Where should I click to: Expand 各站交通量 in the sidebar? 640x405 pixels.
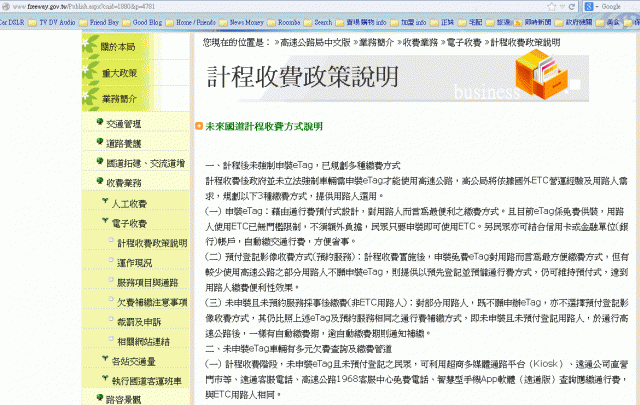click(x=133, y=361)
